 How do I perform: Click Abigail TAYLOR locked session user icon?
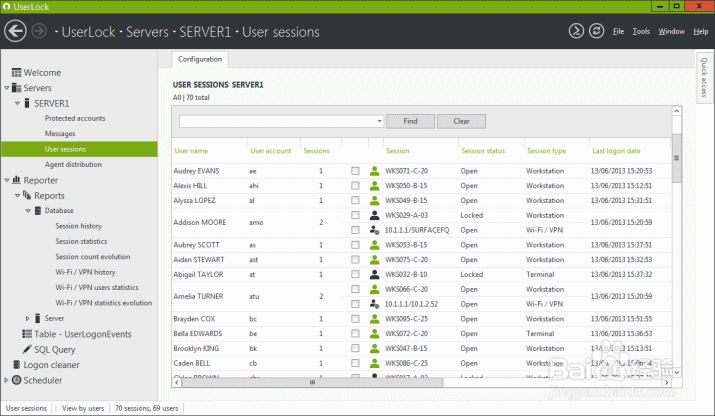pos(375,273)
